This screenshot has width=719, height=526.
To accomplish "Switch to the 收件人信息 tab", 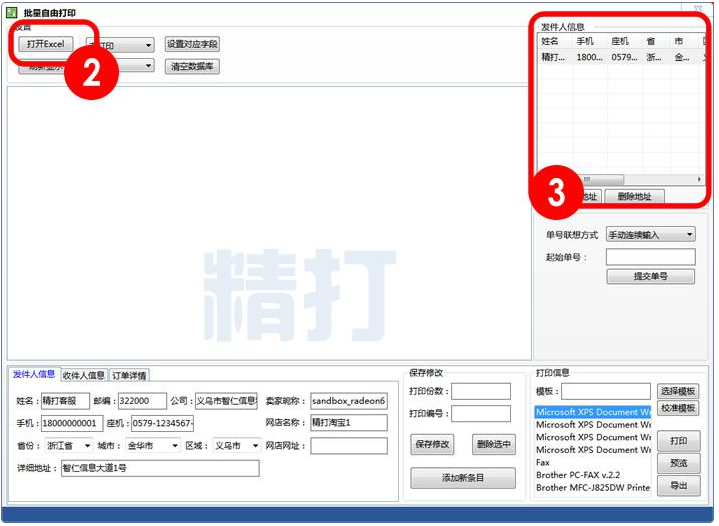I will (x=83, y=376).
